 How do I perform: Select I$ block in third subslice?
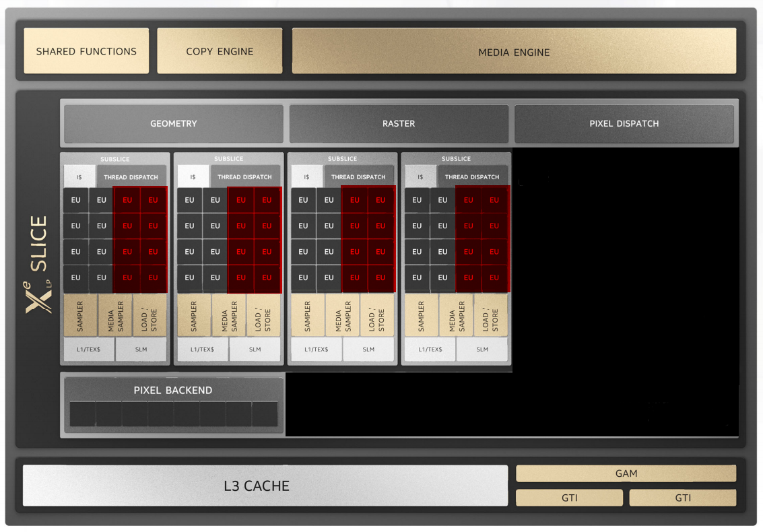tap(306, 176)
